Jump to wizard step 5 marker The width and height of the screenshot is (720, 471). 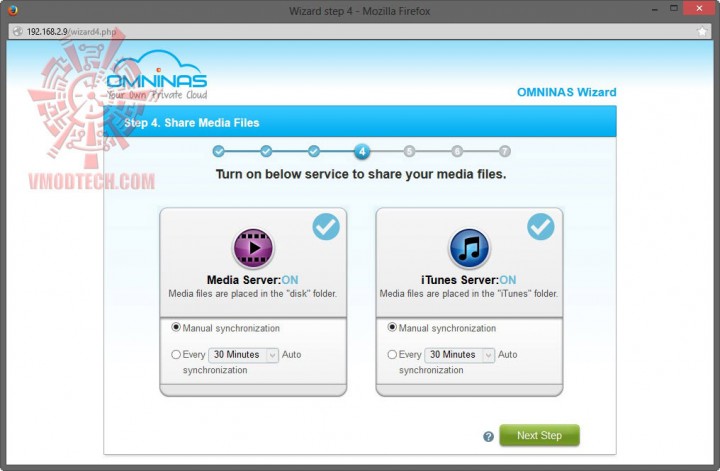[409, 151]
